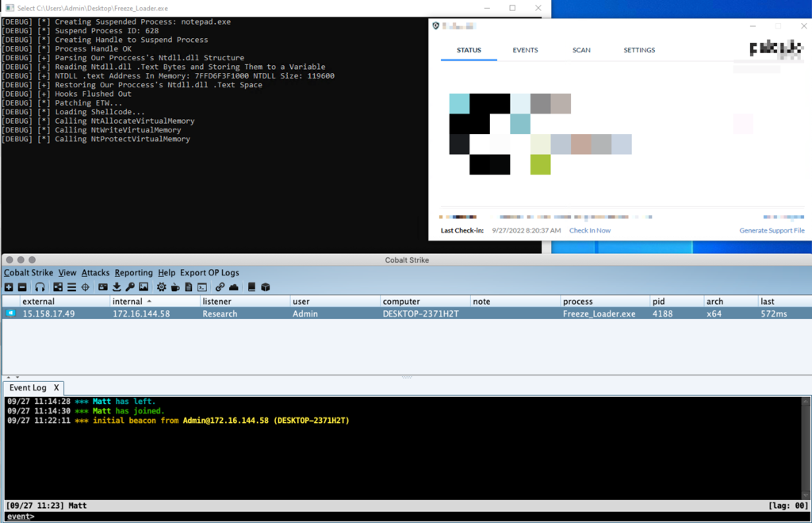Click the Check In Now link
The height and width of the screenshot is (523, 812).
(x=590, y=231)
